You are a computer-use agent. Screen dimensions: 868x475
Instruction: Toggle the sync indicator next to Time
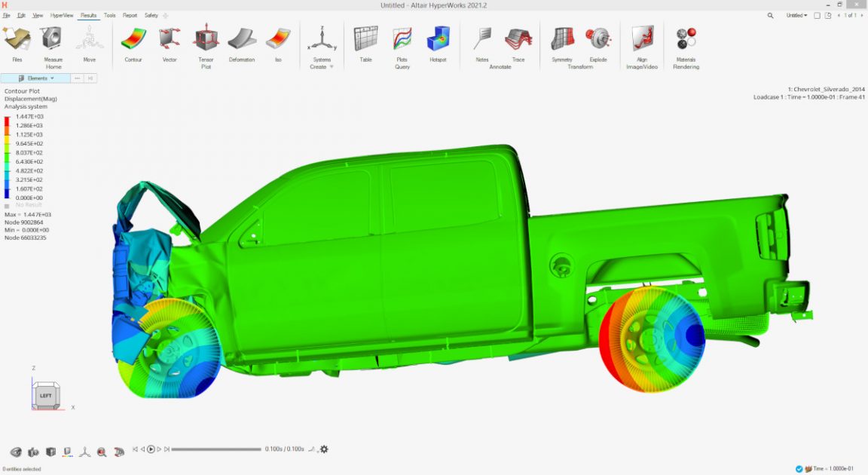[799, 469]
